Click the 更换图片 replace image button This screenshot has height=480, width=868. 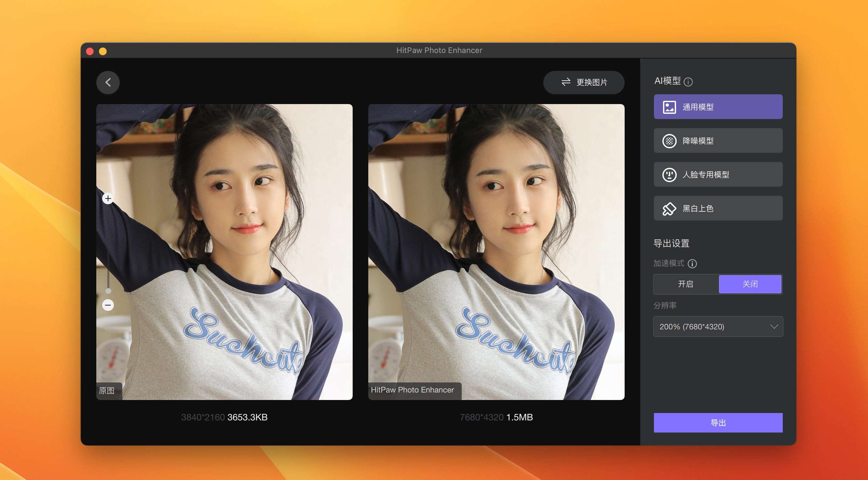coord(584,82)
